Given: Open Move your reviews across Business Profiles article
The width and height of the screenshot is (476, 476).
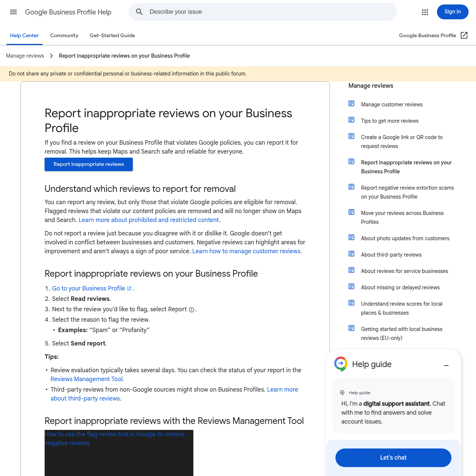Looking at the screenshot, I should [x=402, y=218].
